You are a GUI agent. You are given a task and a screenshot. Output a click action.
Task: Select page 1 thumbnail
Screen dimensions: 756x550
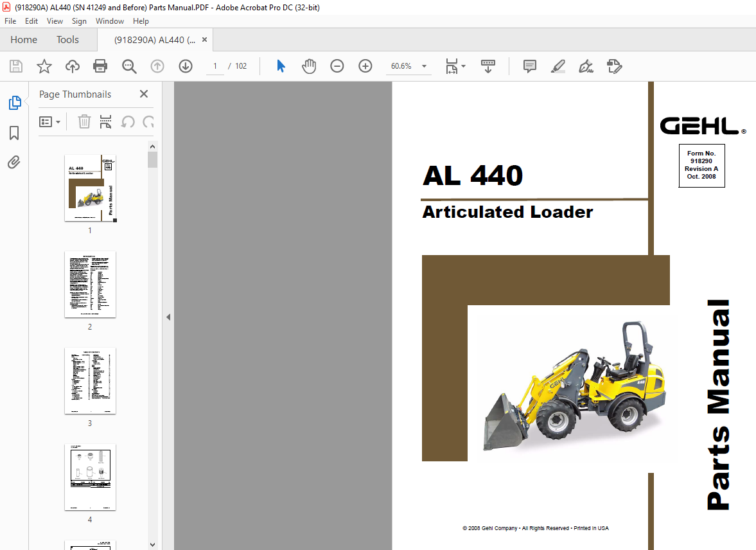pyautogui.click(x=90, y=188)
